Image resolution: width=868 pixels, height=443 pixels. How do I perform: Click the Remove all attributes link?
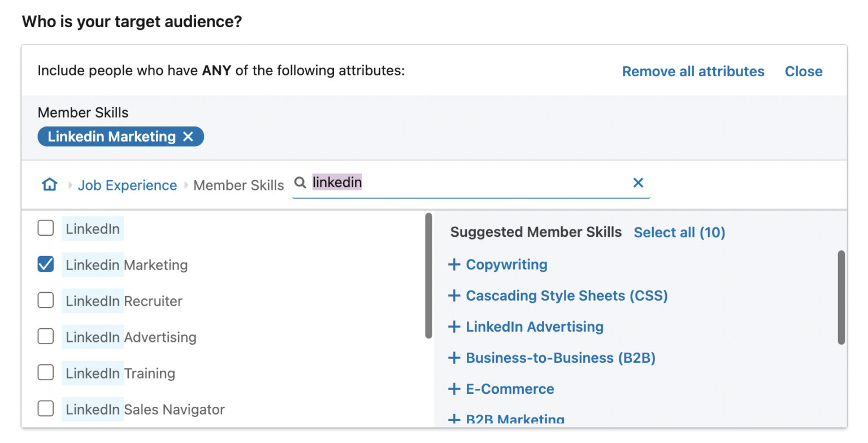tap(693, 71)
